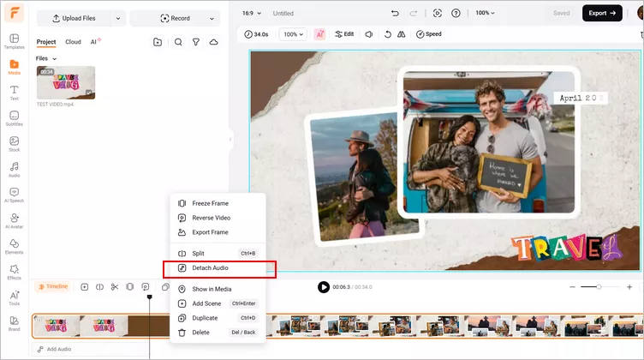Toggle the pink AI button in toolbar
Image resolution: width=644 pixels, height=360 pixels.
(319, 34)
